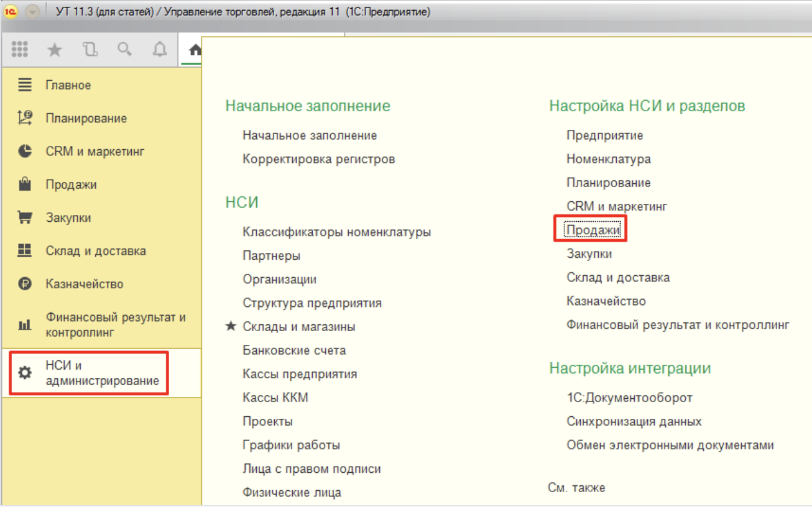Open history using the clock icon

[x=90, y=49]
